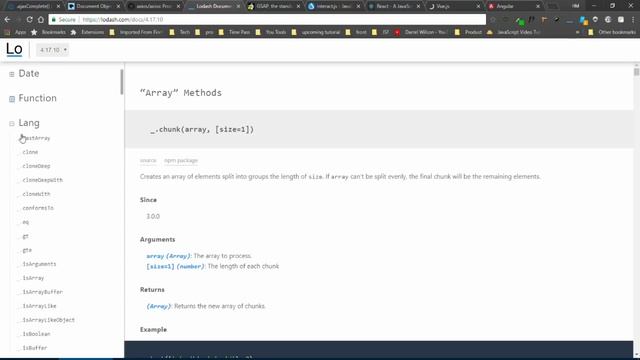Viewport: 640px width, 360px height.
Task: Open the Daniel Wilson YouTube bookmark
Action: (421, 32)
